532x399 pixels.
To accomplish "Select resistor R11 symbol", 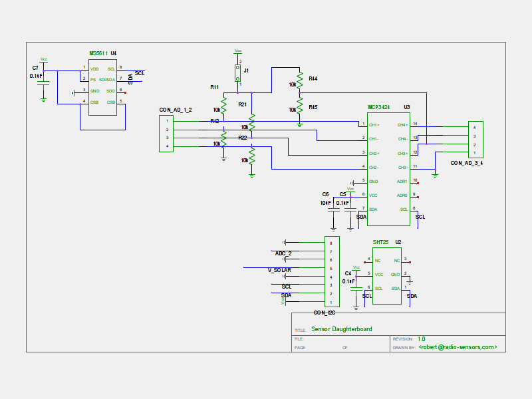I will pyautogui.click(x=223, y=106).
